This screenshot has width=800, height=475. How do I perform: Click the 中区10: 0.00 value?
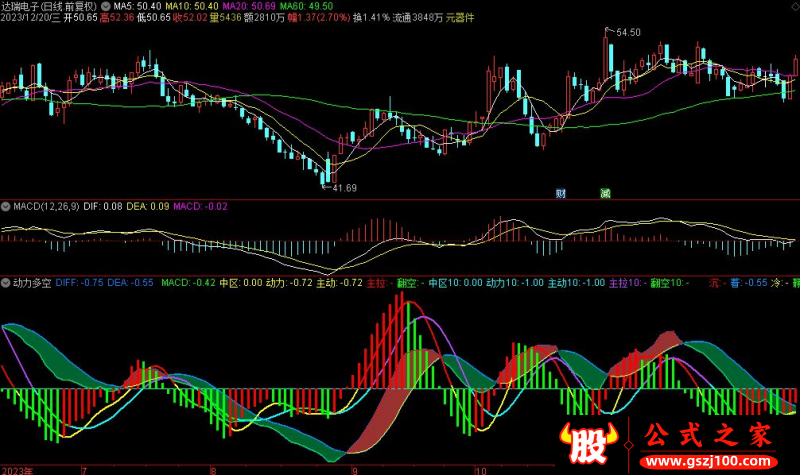pos(455,283)
